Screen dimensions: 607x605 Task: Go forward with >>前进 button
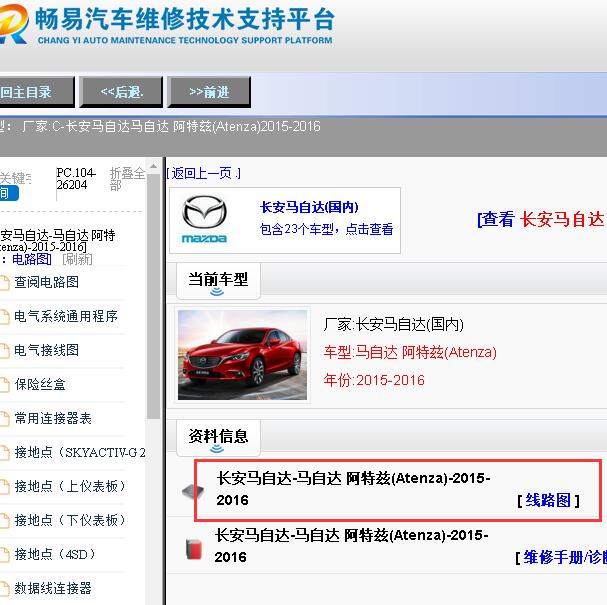[x=209, y=92]
